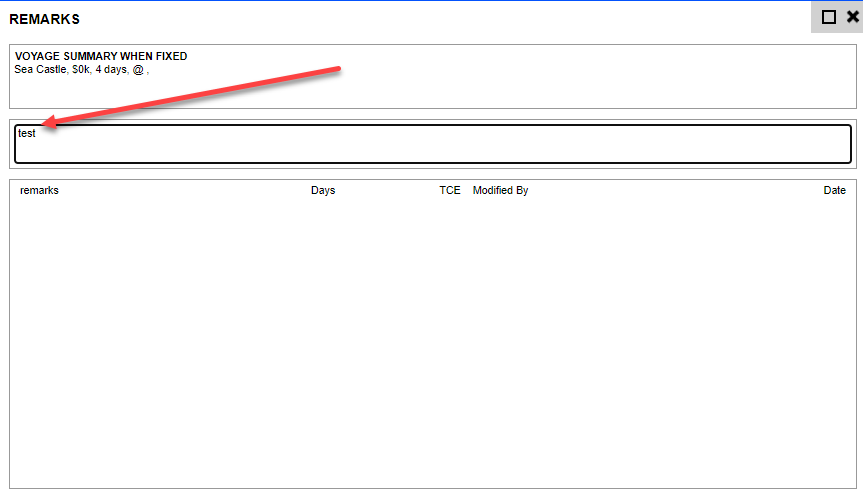Click the 'Sea Castle' vessel name text

point(41,70)
